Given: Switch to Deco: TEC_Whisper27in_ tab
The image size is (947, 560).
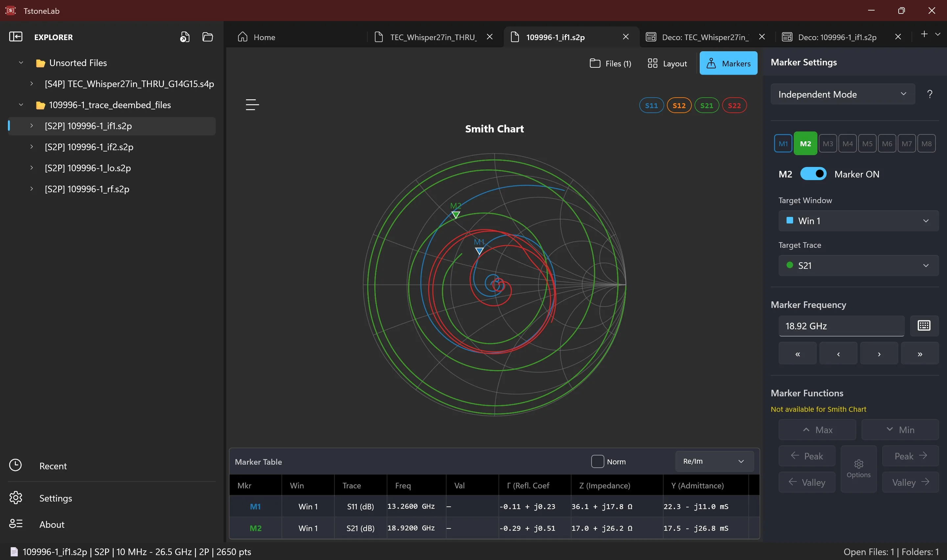Looking at the screenshot, I should pyautogui.click(x=697, y=37).
